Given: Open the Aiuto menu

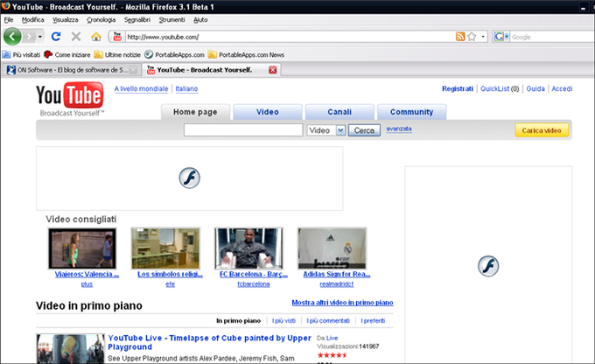Looking at the screenshot, I should [x=200, y=20].
